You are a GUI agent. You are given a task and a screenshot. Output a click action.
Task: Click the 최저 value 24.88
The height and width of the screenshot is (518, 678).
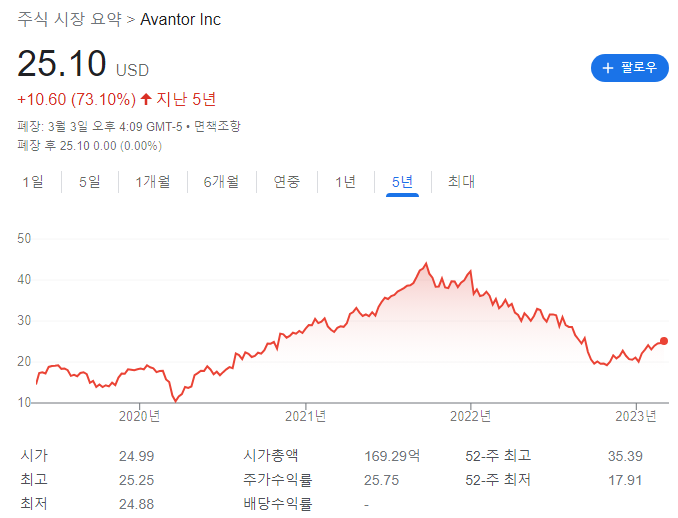[137, 504]
